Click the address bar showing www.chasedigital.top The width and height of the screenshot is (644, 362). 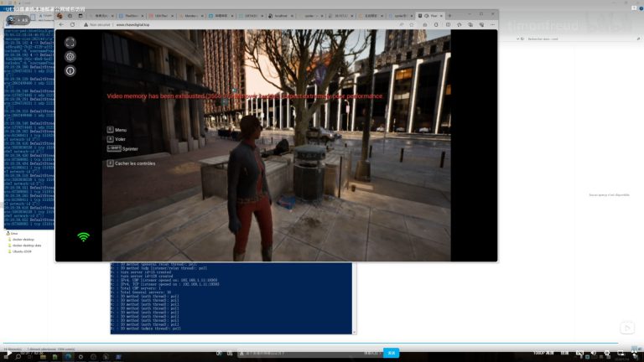click(x=247, y=24)
